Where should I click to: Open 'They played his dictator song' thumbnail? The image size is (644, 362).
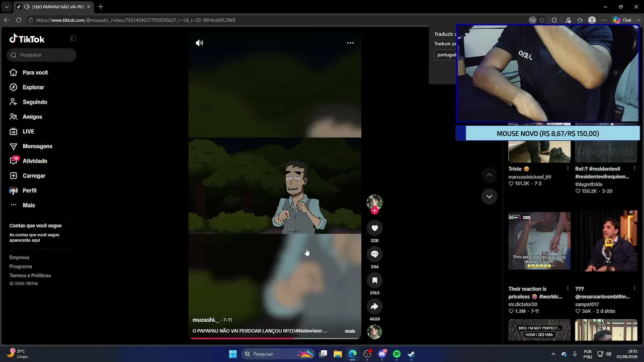[x=539, y=241]
